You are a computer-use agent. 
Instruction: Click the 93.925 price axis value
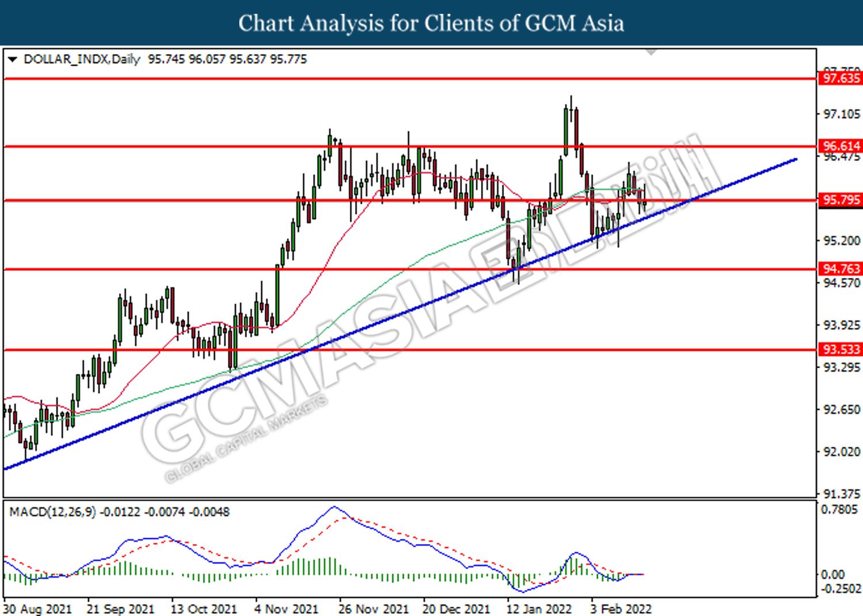click(842, 326)
